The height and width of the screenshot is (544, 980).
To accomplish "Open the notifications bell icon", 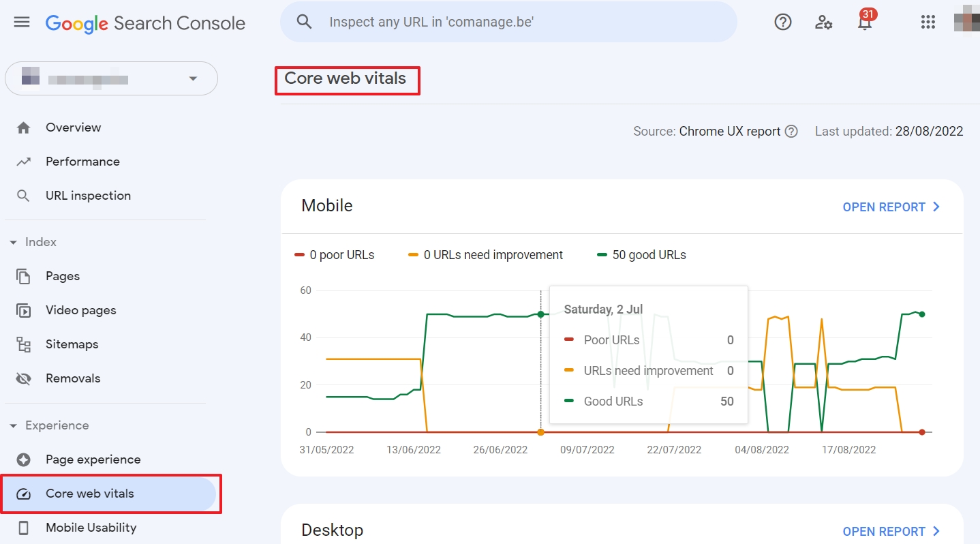I will coord(864,22).
